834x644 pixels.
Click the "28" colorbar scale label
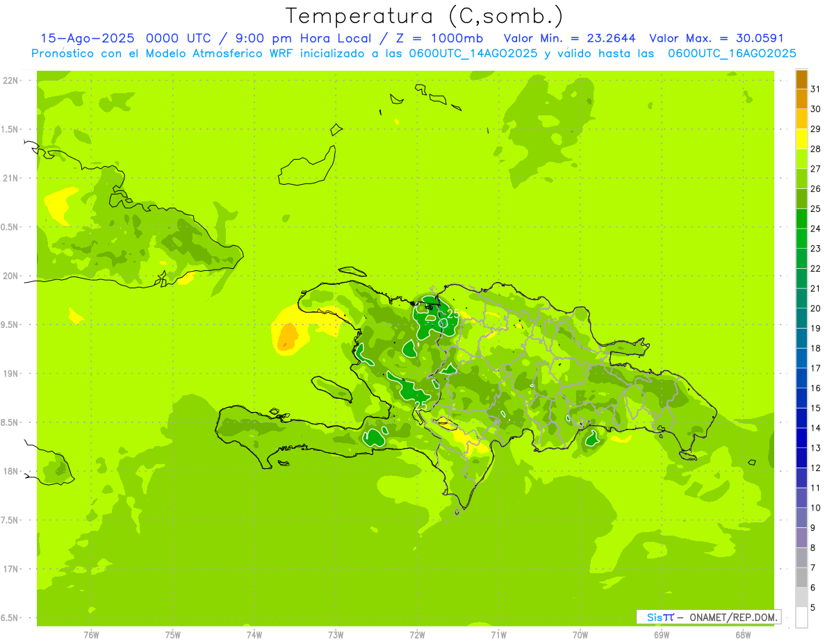[x=816, y=149]
